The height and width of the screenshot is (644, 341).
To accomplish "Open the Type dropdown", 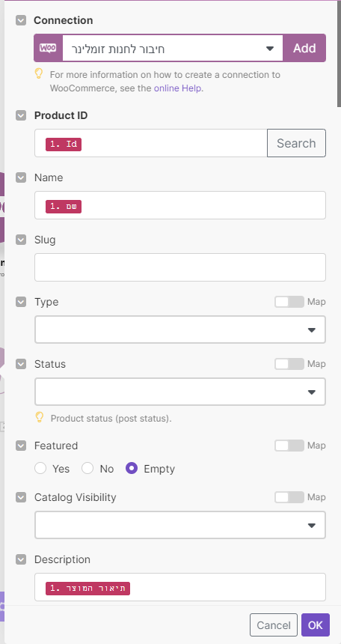I will click(x=180, y=329).
